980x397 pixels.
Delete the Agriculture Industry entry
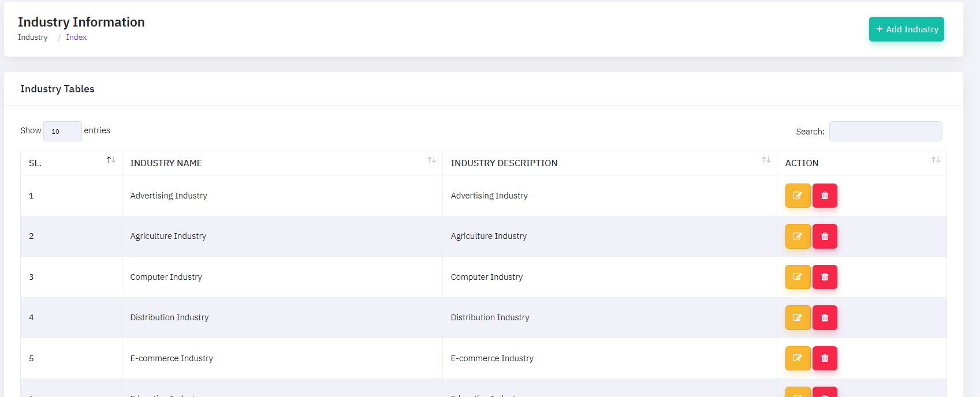tap(825, 237)
